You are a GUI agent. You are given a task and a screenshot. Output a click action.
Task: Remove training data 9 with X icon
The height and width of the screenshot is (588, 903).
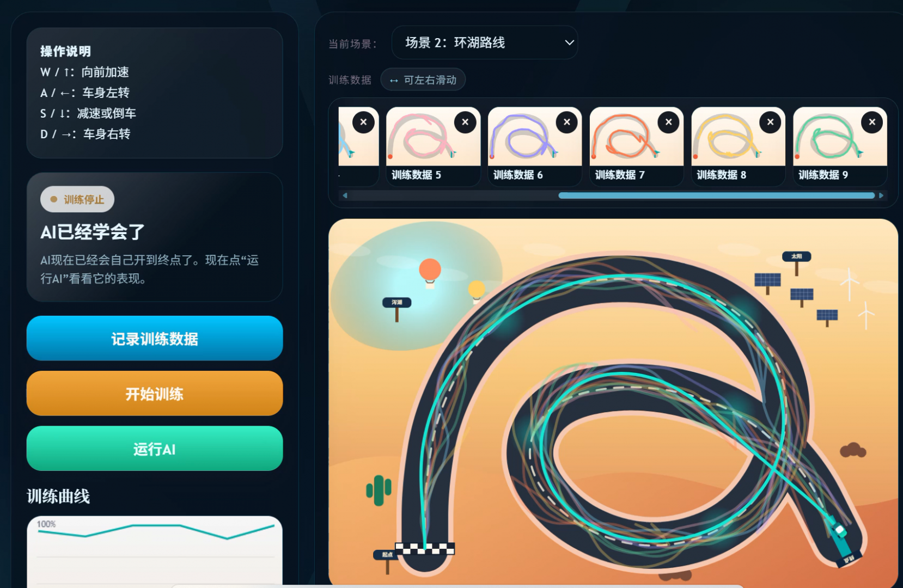(873, 122)
